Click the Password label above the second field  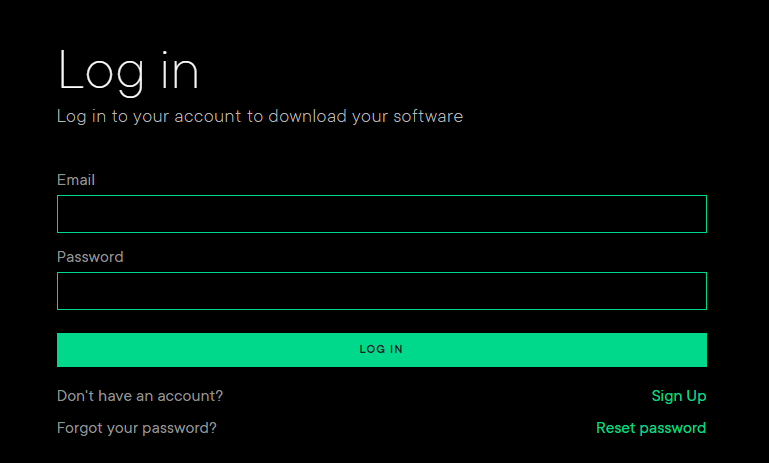pyautogui.click(x=90, y=257)
